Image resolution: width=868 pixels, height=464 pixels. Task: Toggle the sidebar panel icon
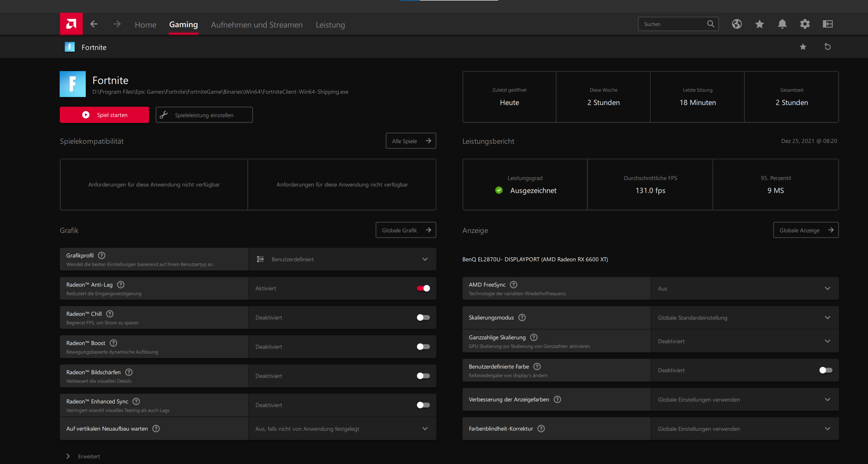tap(828, 24)
